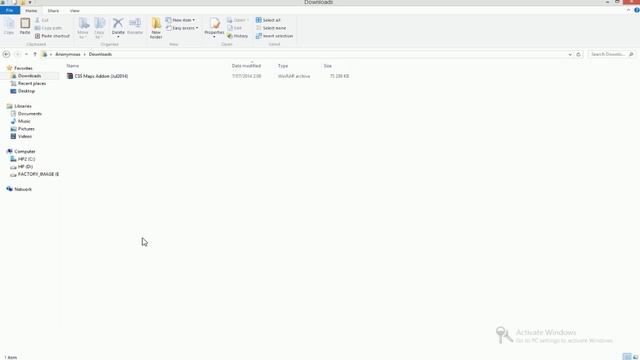The height and width of the screenshot is (360, 640).
Task: Click the Refresh button beside address bar
Action: point(578,54)
